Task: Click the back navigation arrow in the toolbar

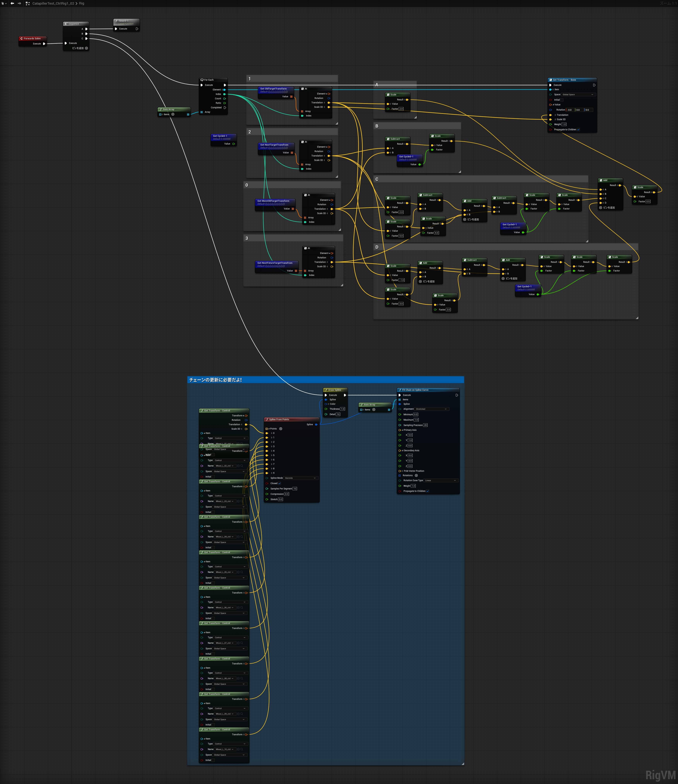Action: [13, 3]
